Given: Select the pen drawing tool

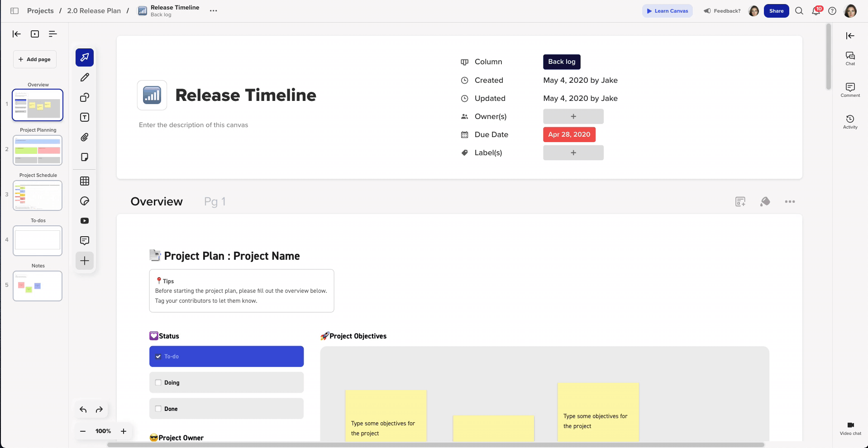Looking at the screenshot, I should tap(85, 77).
